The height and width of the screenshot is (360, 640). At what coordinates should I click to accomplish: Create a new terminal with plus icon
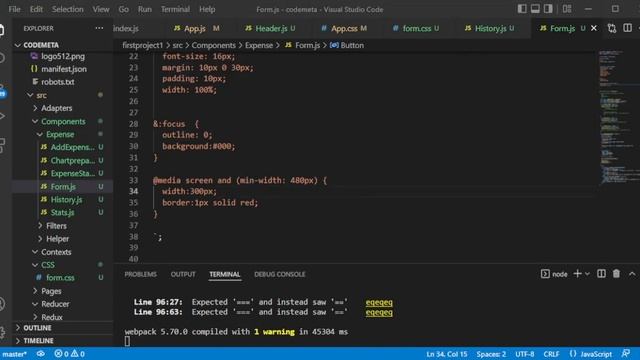coord(577,274)
